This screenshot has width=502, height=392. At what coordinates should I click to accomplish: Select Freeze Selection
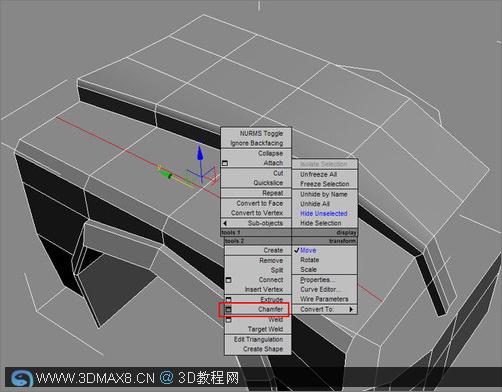(x=325, y=184)
